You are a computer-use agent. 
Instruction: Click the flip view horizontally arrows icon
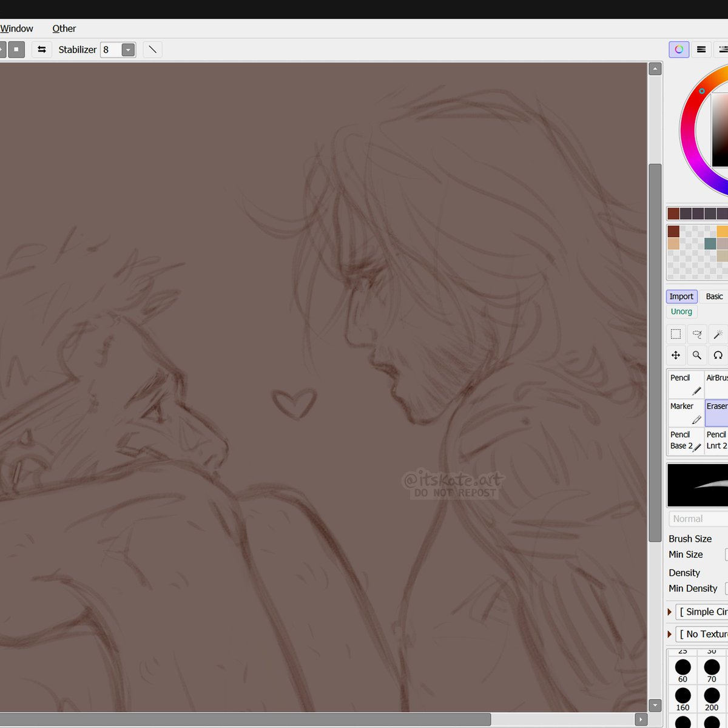42,50
